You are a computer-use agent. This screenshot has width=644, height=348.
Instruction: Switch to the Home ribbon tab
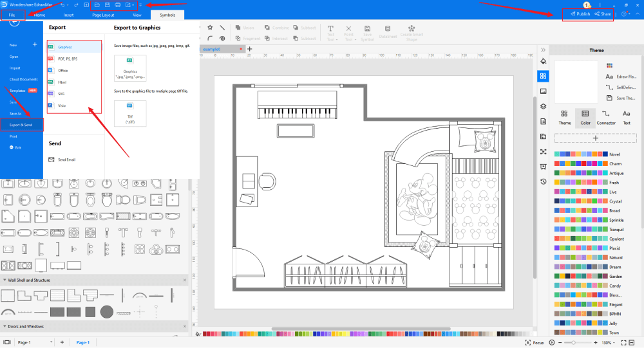point(39,15)
